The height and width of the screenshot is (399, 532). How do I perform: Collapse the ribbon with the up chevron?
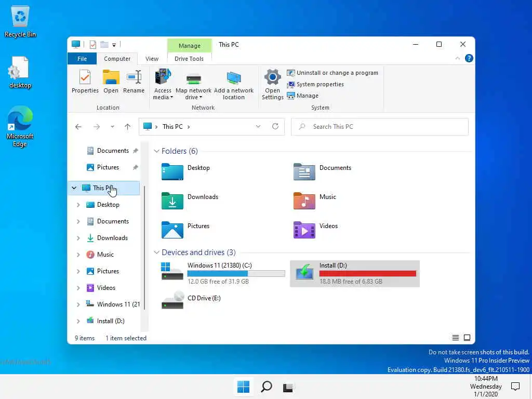(x=457, y=58)
